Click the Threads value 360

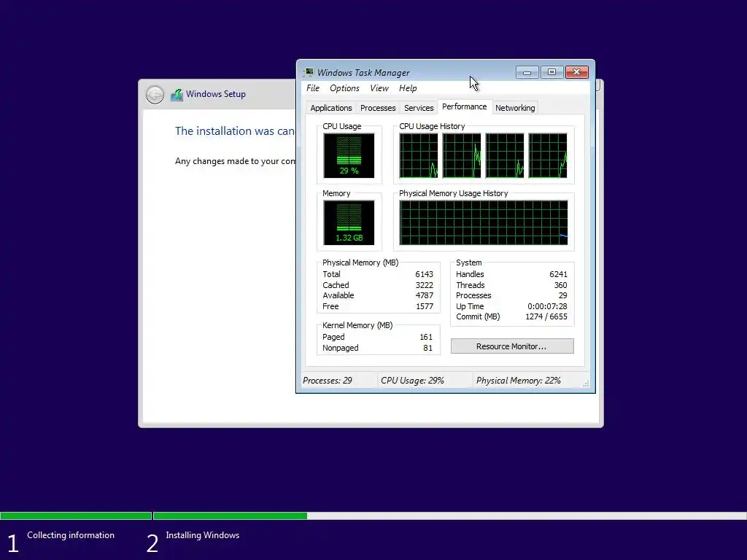tap(560, 285)
